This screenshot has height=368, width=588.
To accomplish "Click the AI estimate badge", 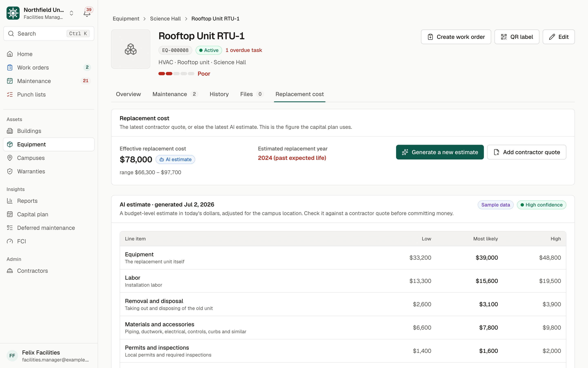I will pos(175,159).
